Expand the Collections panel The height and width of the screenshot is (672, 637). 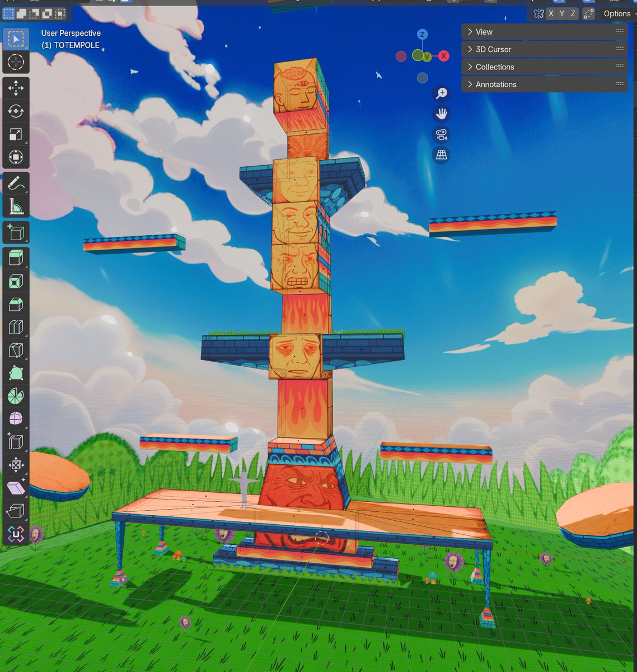tap(544, 67)
